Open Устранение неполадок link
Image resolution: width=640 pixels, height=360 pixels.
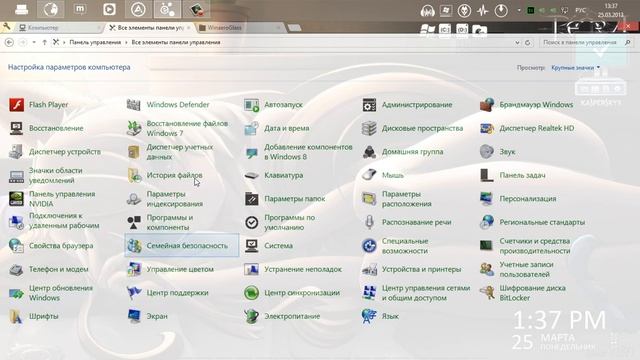point(303,269)
